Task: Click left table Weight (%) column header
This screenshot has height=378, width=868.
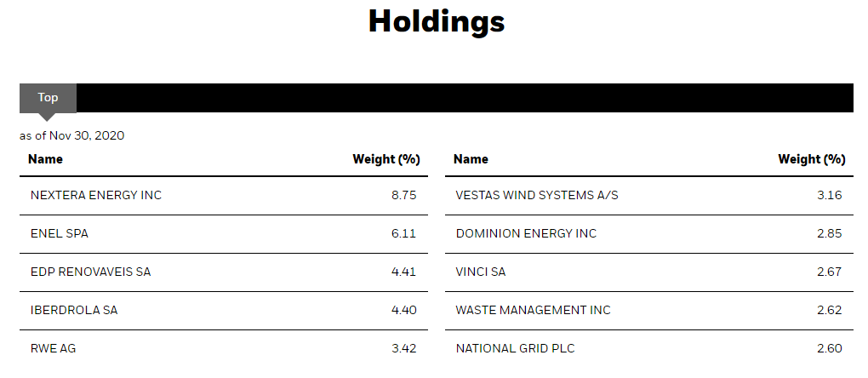Action: [386, 159]
